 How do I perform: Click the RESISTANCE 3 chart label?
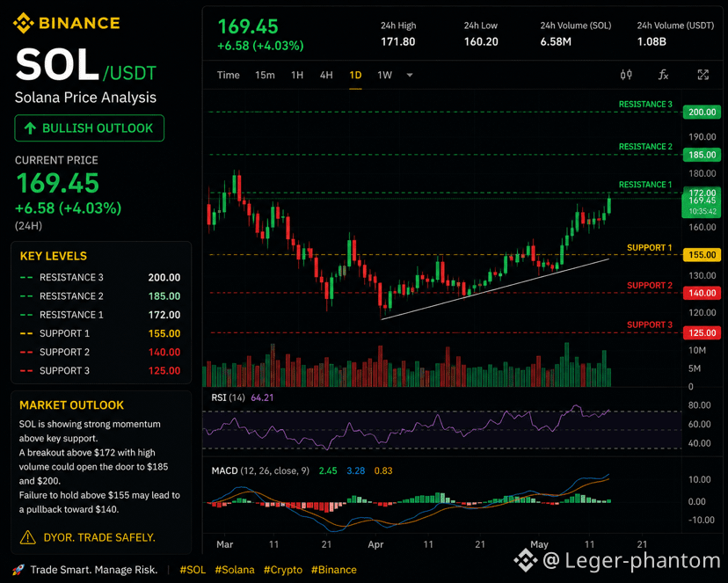tap(645, 104)
